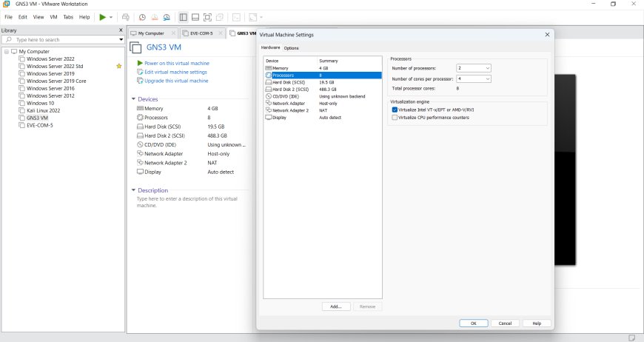Click the Revert to Snapshot toolbar icon
644x342 pixels.
point(155,17)
